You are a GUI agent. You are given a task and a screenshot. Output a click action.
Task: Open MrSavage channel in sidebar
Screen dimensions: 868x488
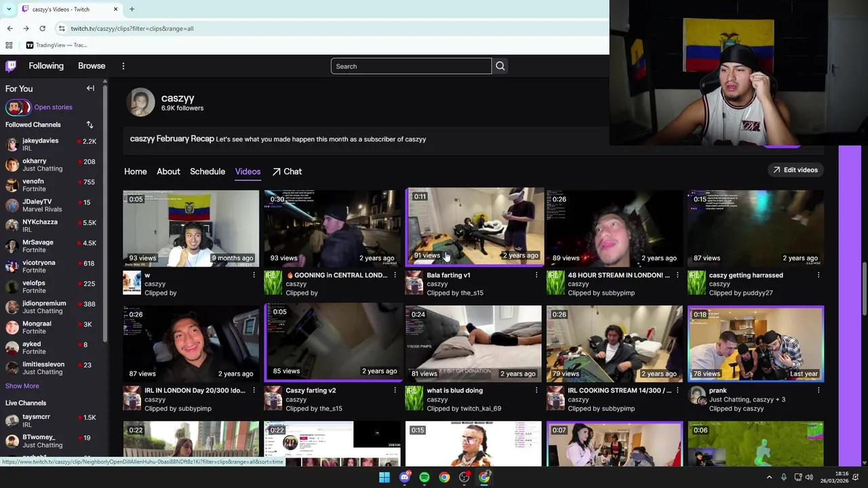click(x=52, y=246)
